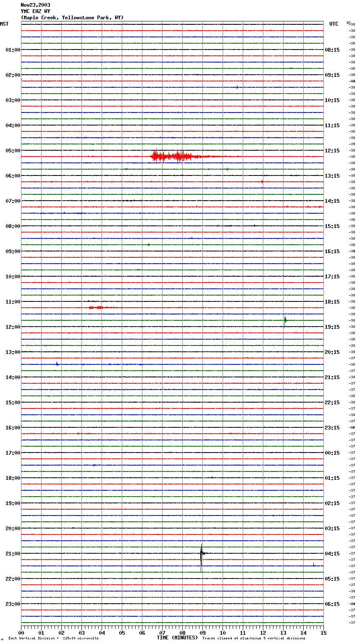This screenshot has height=644, width=357.
Task: Click the '22:00' MST time label
Action: pos(13,579)
